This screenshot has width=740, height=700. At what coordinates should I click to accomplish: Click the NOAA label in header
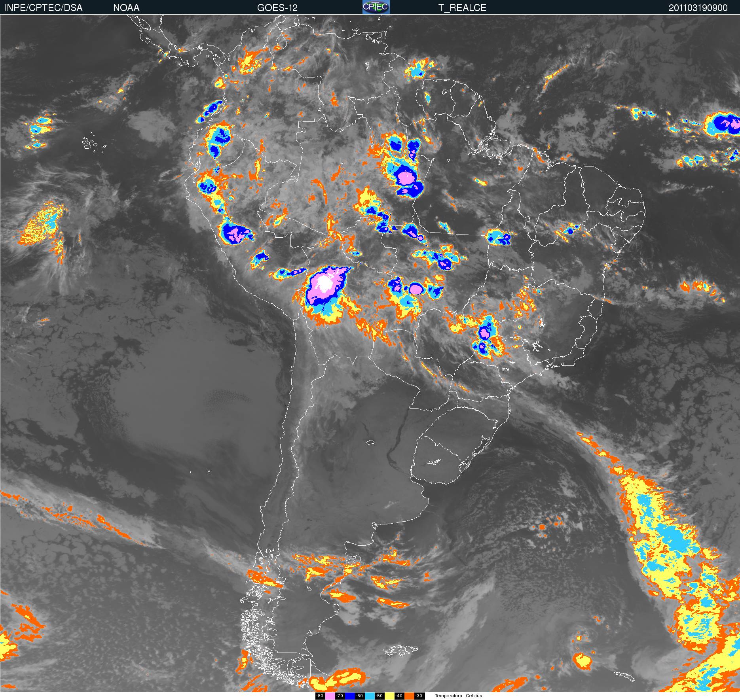click(126, 8)
